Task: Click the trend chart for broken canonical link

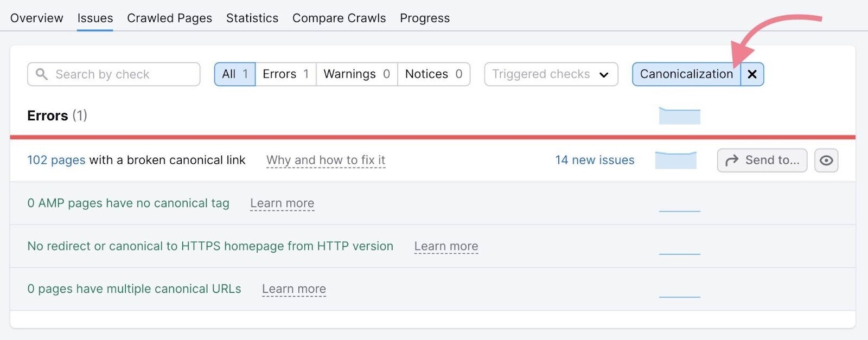Action: point(675,161)
